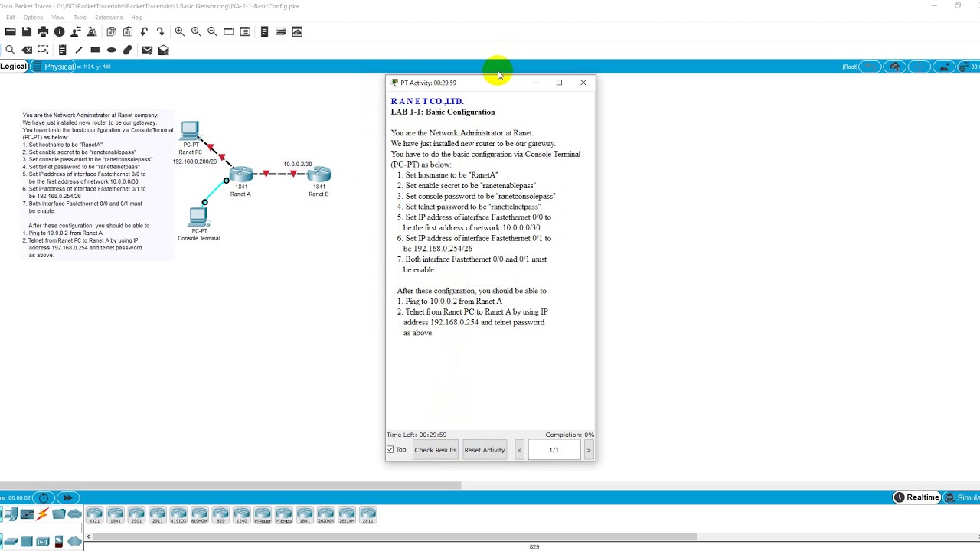Open a file with the folder icon
This screenshot has width=980, height=551.
tap(10, 31)
